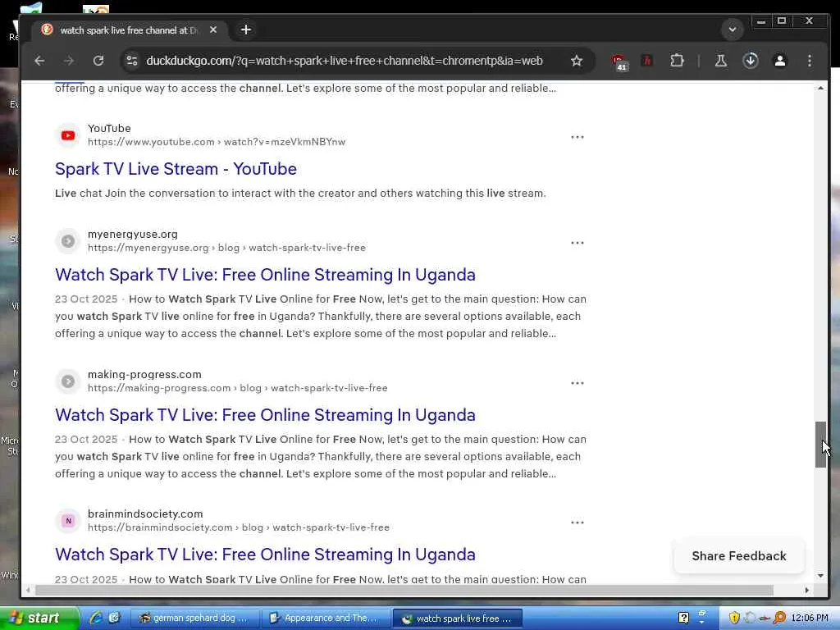Show downloads via the download icon
Viewport: 840px width, 630px height.
[x=751, y=61]
